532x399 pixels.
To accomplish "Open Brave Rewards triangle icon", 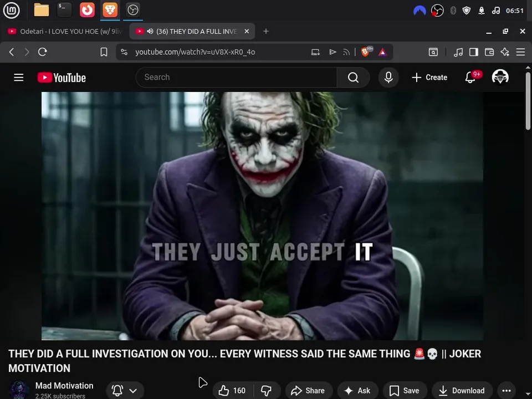I will 383,52.
